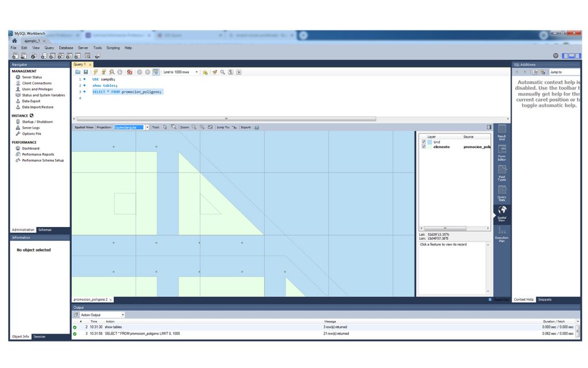Toggle the elemento layer checkbox
This screenshot has height=368, width=588.
(x=424, y=147)
